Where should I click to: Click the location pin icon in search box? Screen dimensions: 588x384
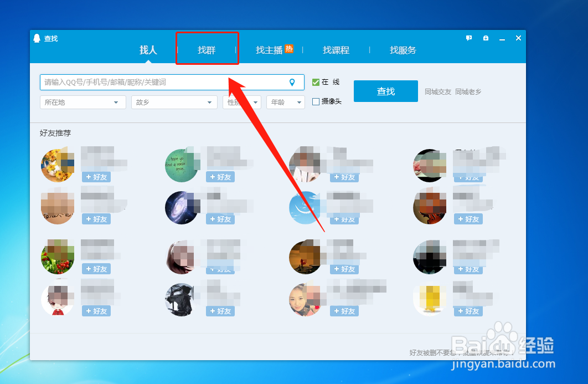tap(292, 82)
